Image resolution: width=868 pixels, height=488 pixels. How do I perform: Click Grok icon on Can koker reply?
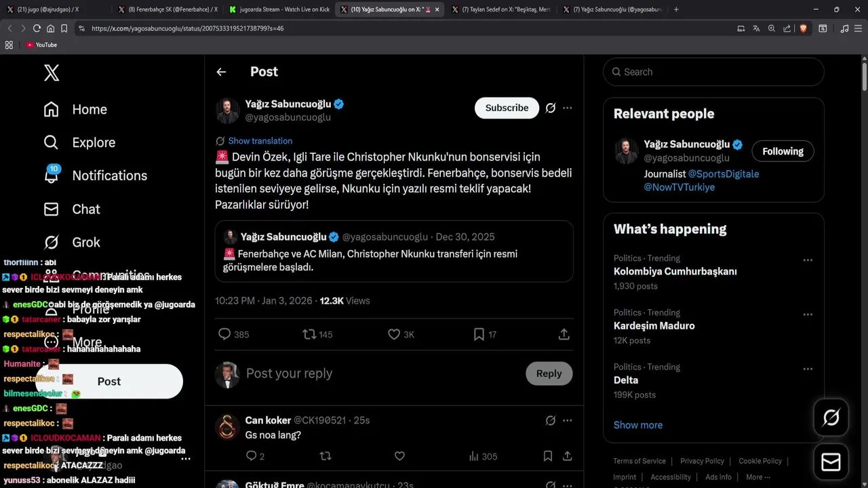[551, 420]
